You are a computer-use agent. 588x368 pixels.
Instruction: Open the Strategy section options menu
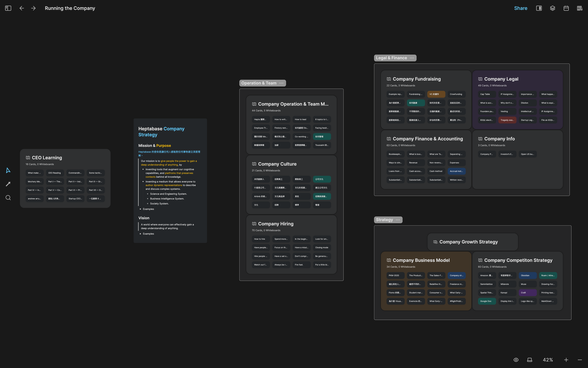click(x=398, y=220)
